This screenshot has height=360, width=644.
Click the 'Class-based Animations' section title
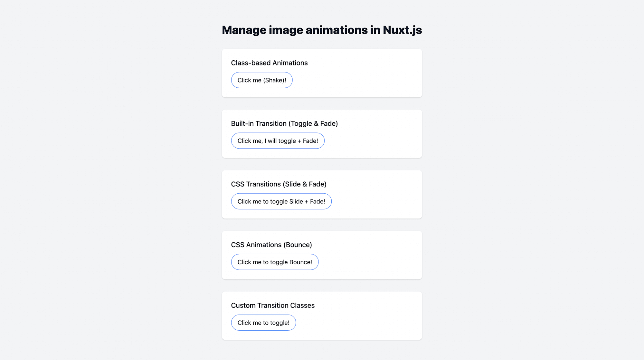click(270, 63)
